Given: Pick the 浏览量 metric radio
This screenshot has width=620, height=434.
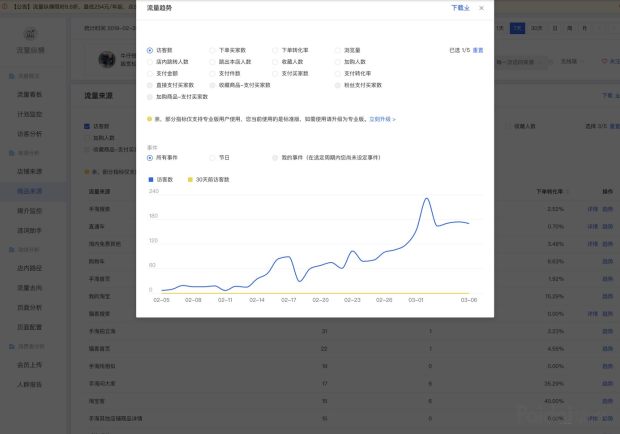Looking at the screenshot, I should (x=337, y=50).
